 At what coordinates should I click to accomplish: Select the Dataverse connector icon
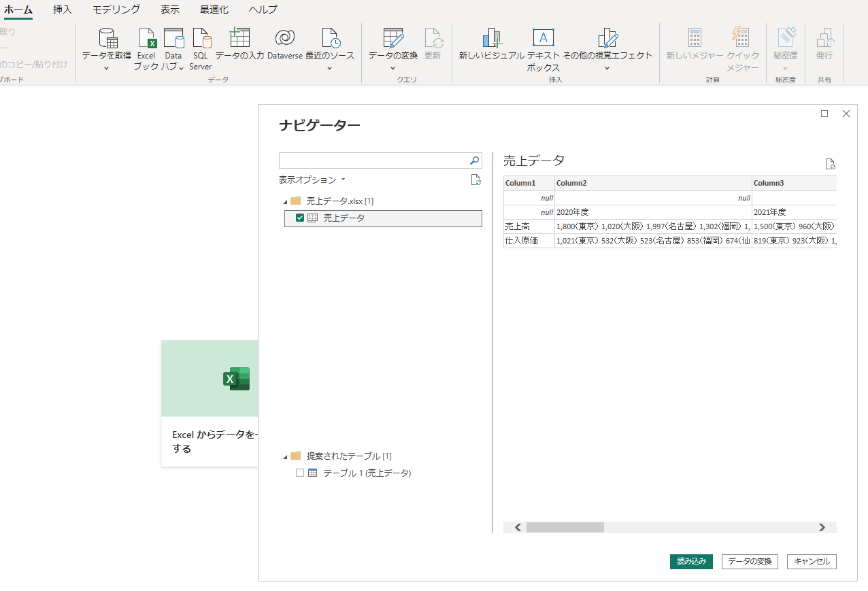(284, 39)
